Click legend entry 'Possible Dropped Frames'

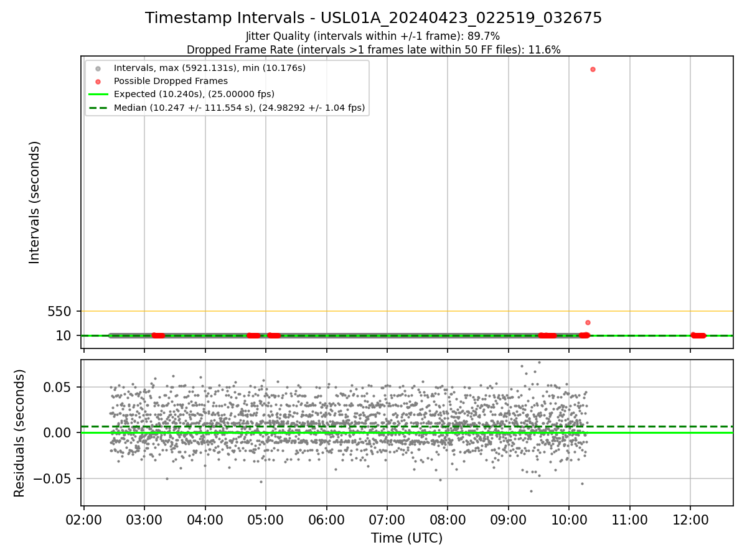coord(171,81)
